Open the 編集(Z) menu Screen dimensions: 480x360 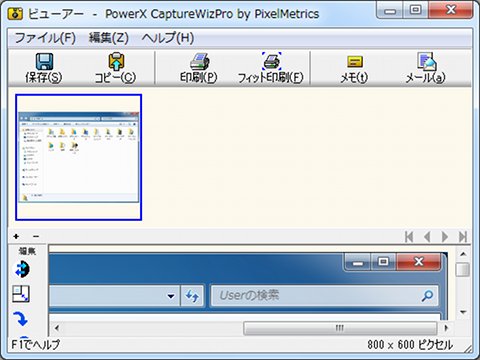(x=109, y=38)
